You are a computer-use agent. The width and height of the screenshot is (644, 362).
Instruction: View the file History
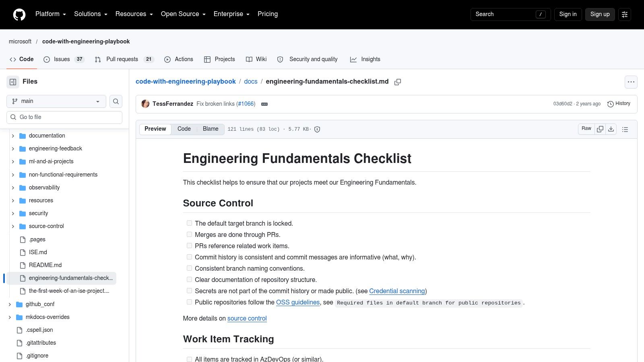click(619, 104)
